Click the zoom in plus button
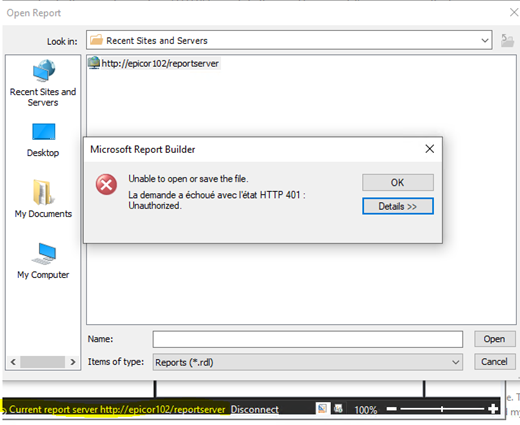Screen dimensions: 520x425 point(493,409)
